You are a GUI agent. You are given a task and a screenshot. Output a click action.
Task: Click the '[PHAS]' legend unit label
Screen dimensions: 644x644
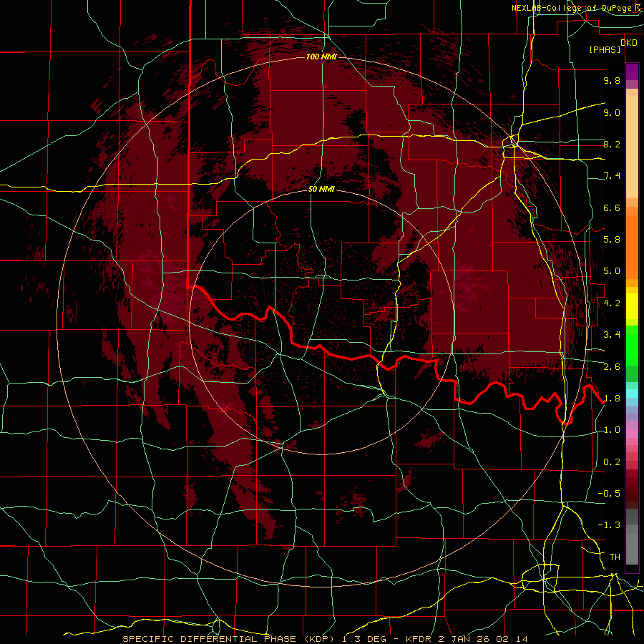605,49
